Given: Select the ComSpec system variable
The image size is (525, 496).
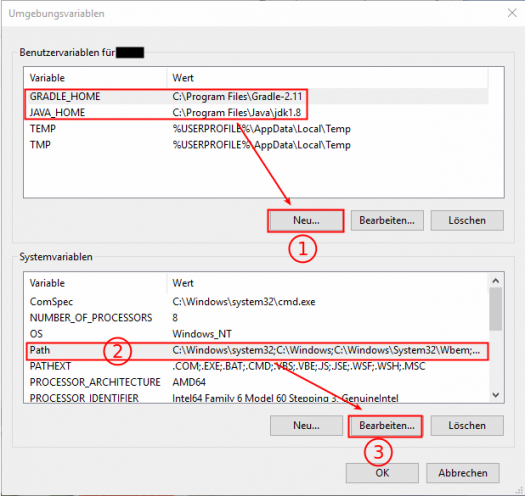Looking at the screenshot, I should coord(256,302).
